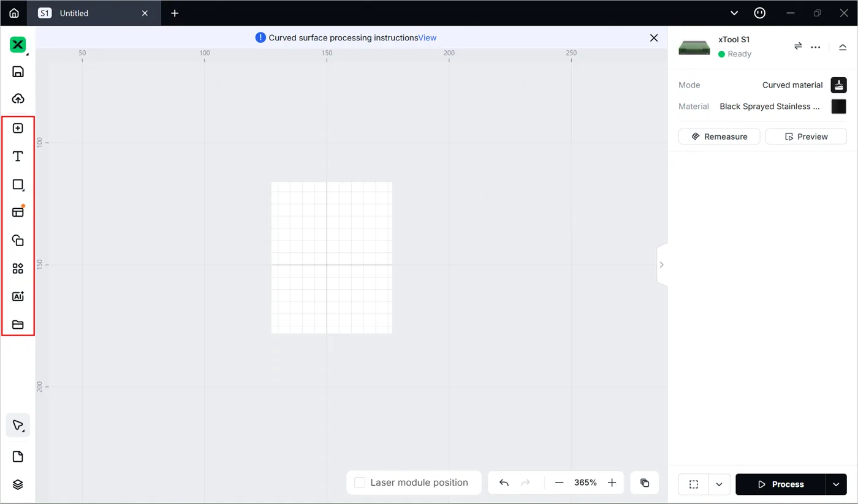Open the xTool logo main menu

18,45
